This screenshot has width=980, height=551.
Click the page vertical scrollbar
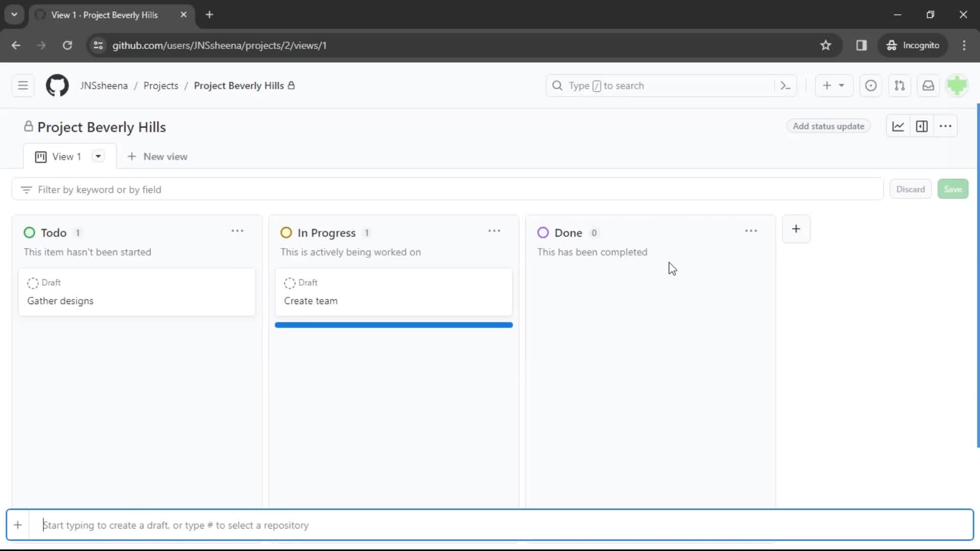(977, 275)
